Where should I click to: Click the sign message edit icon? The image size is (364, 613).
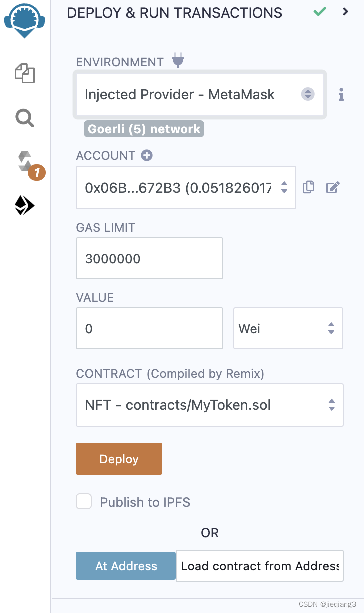click(x=333, y=188)
